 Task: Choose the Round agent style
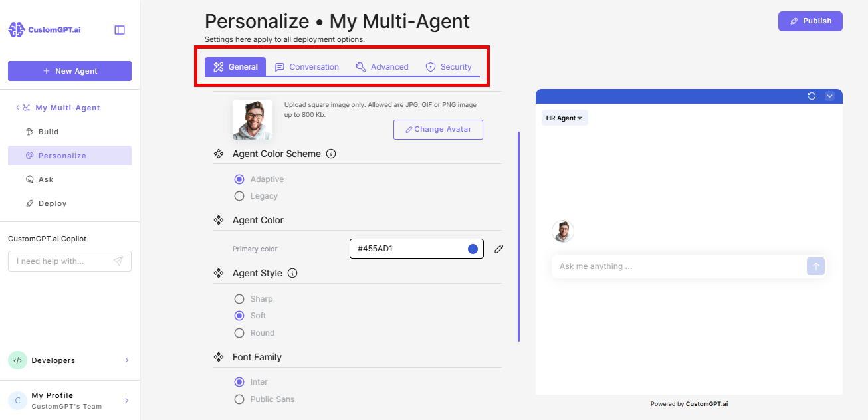(239, 332)
